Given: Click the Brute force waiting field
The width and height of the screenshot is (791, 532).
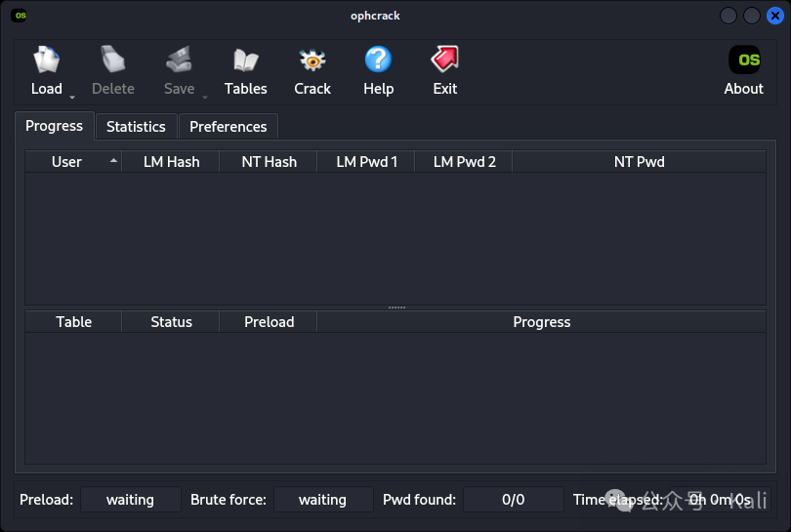Looking at the screenshot, I should pyautogui.click(x=323, y=499).
